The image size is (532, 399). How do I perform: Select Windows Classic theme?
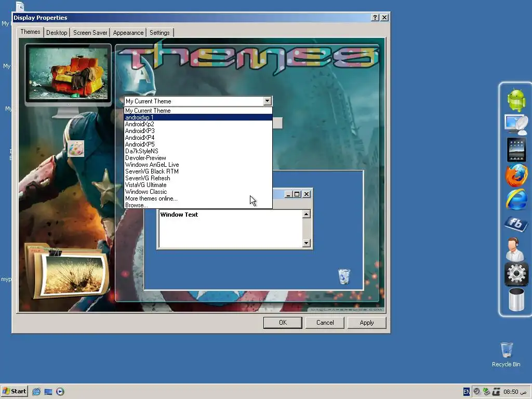tap(198, 192)
